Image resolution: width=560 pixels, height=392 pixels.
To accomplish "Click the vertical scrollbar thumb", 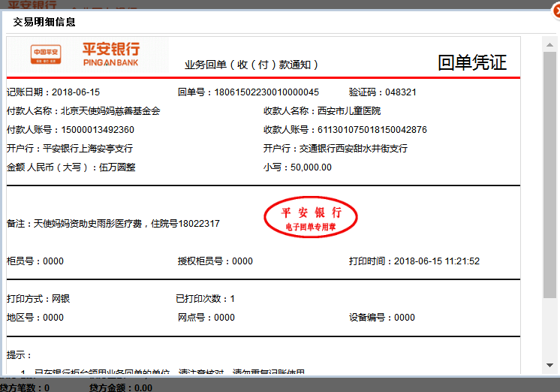I will click(x=549, y=175).
